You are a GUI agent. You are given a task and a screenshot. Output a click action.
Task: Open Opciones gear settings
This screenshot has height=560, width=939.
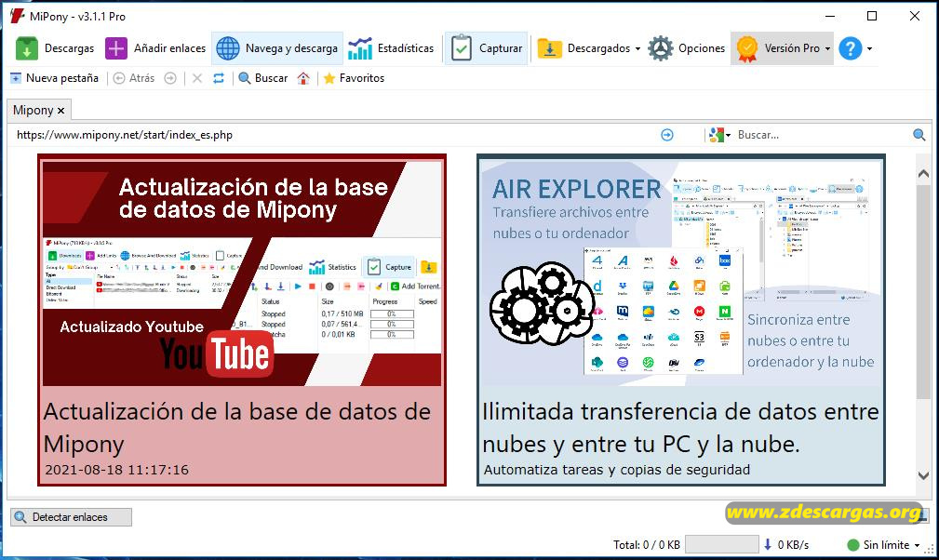686,48
